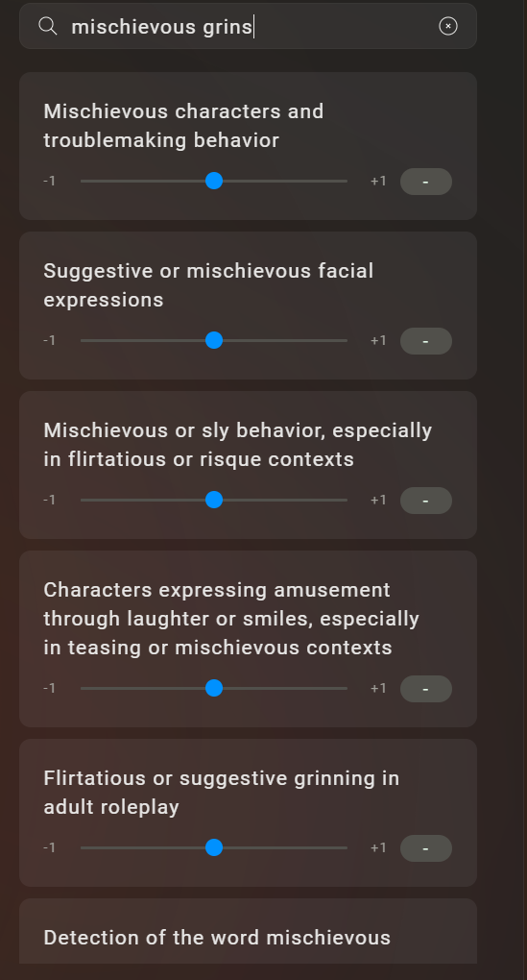Click in the mischievous grins search field
Viewport: 527px width, 980px height.
pyautogui.click(x=248, y=26)
